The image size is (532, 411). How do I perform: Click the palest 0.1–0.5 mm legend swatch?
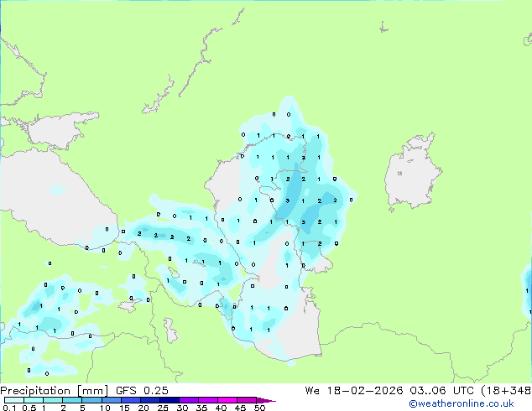[x=14, y=400]
